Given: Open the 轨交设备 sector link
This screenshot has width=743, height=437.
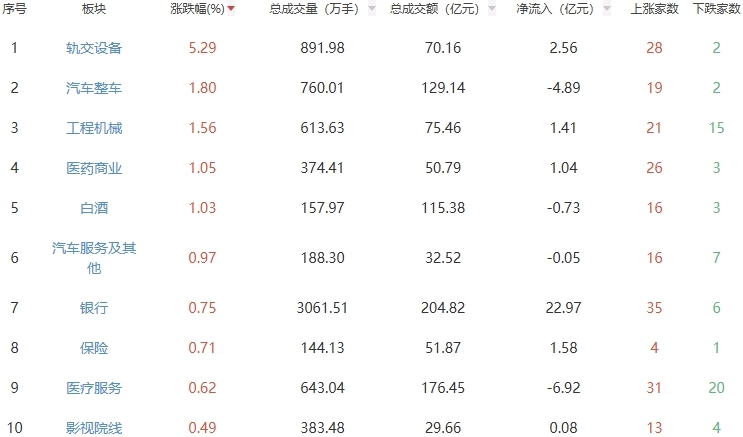Looking at the screenshot, I should (x=94, y=48).
